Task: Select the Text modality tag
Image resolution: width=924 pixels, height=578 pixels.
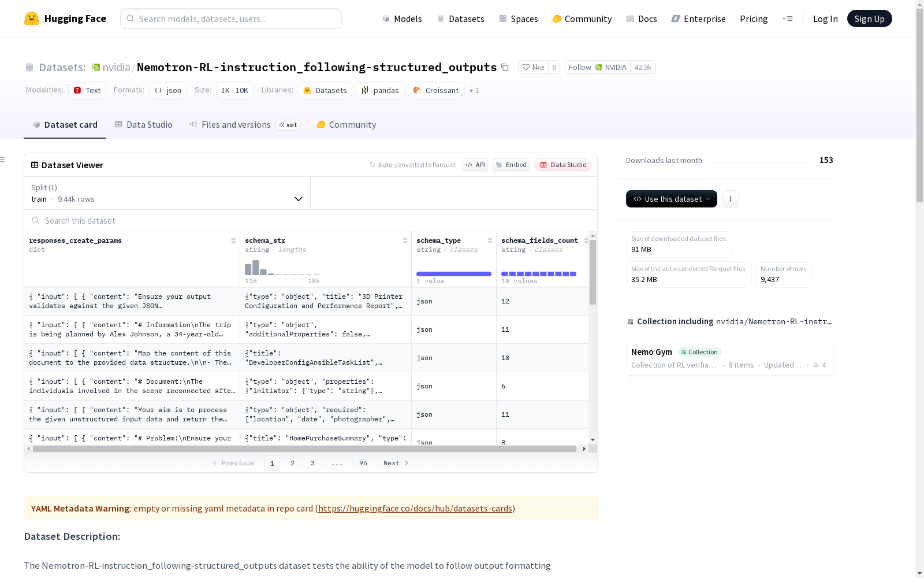Action: click(x=87, y=90)
